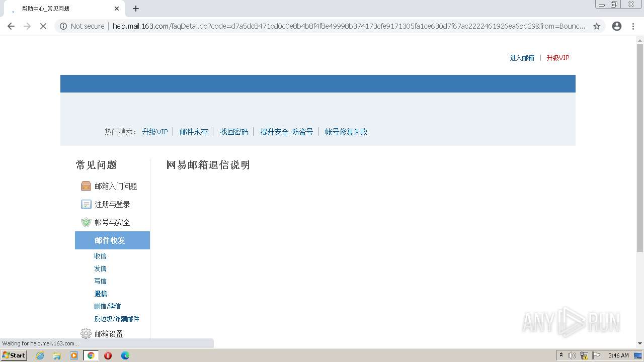Open the 写信 sub-item
The height and width of the screenshot is (362, 644).
pyautogui.click(x=100, y=281)
